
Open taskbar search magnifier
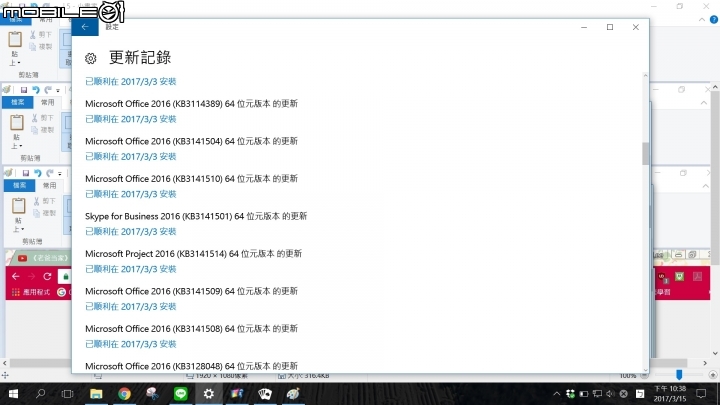40,394
